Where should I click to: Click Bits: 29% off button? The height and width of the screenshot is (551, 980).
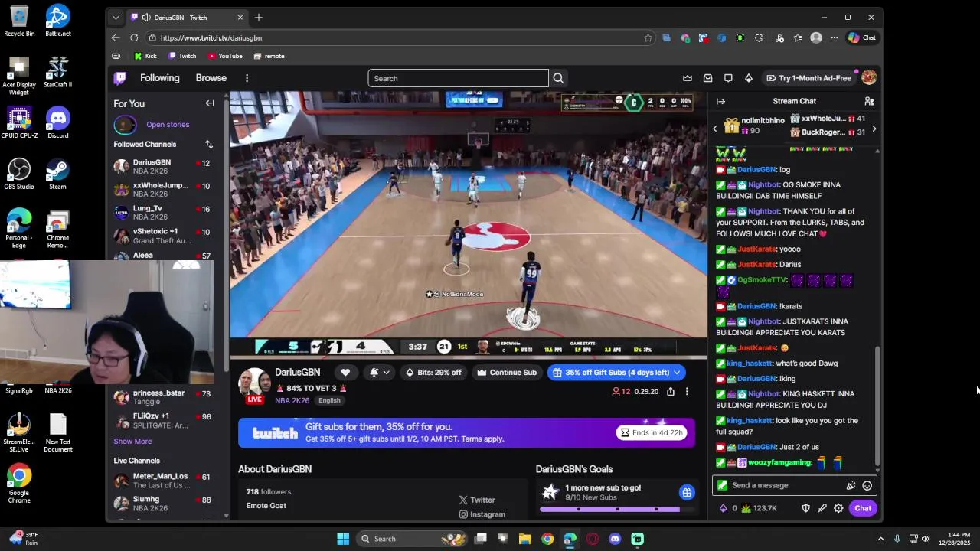pyautogui.click(x=433, y=373)
